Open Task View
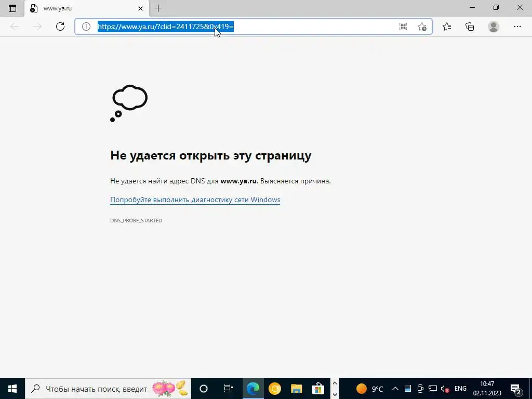This screenshot has width=532, height=399. pyautogui.click(x=229, y=389)
